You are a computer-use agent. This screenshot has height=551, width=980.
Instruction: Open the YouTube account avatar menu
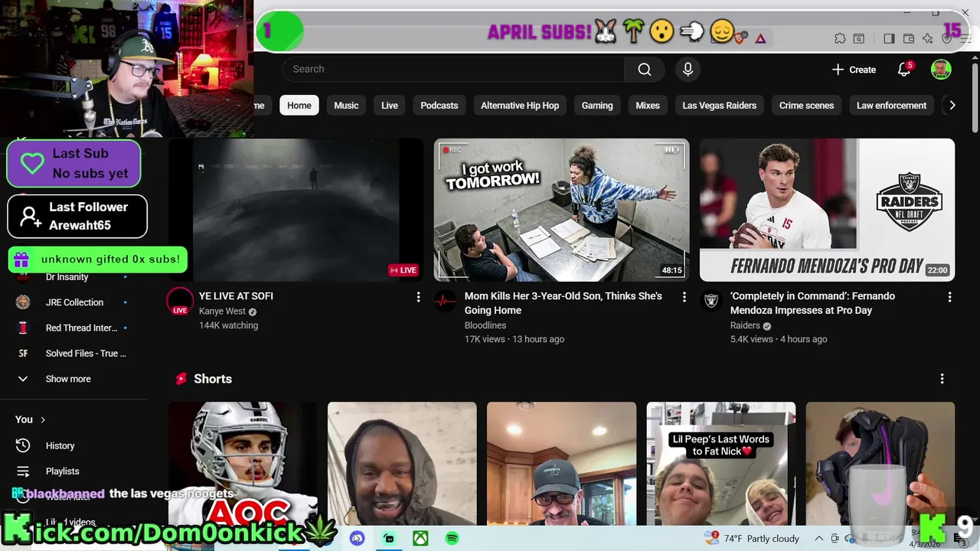pos(941,70)
